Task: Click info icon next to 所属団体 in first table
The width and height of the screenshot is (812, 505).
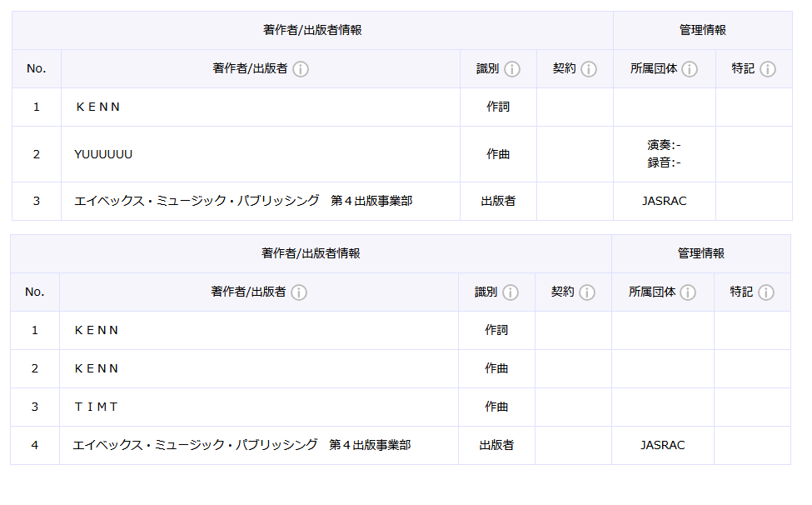Action: click(690, 69)
